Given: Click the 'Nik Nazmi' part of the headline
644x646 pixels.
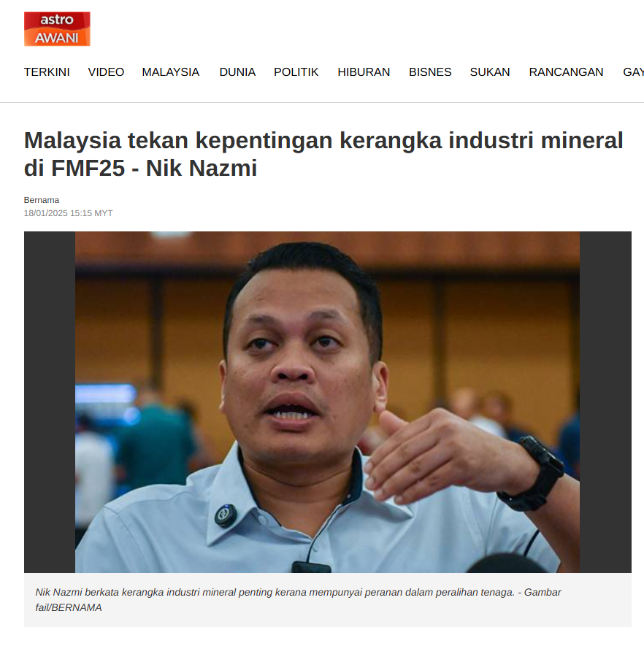Looking at the screenshot, I should tap(202, 168).
